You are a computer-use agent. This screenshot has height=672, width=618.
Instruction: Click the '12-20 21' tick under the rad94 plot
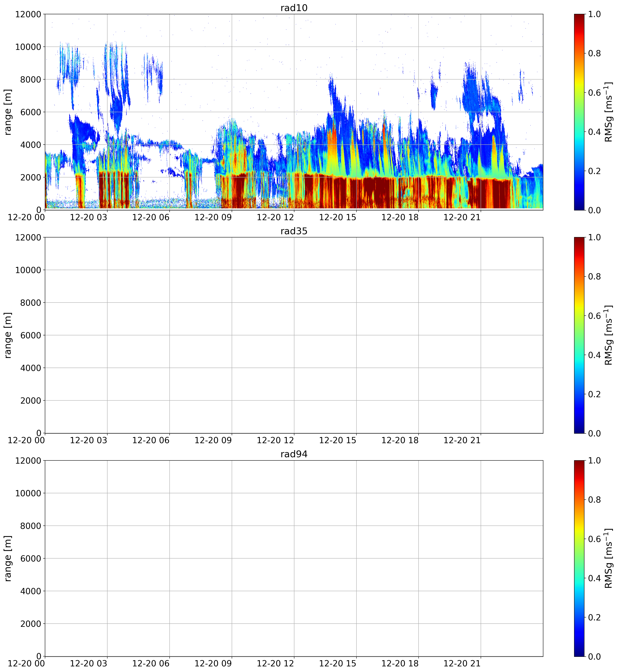coord(462,663)
